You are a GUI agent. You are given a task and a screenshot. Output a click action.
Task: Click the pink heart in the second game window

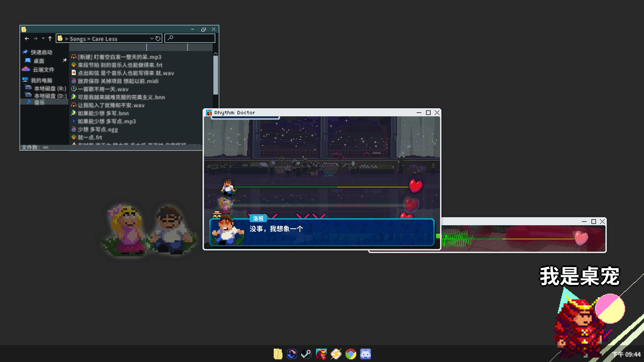point(581,238)
